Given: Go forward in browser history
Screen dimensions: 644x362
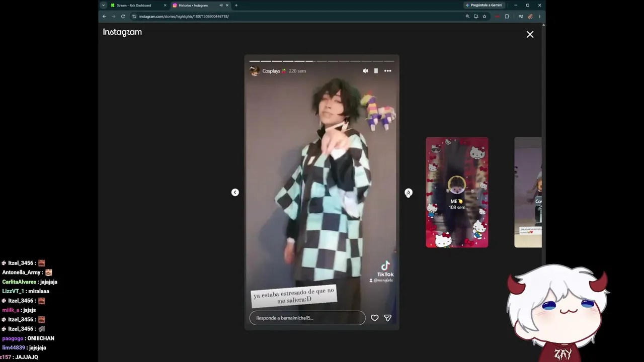Looking at the screenshot, I should point(113,17).
